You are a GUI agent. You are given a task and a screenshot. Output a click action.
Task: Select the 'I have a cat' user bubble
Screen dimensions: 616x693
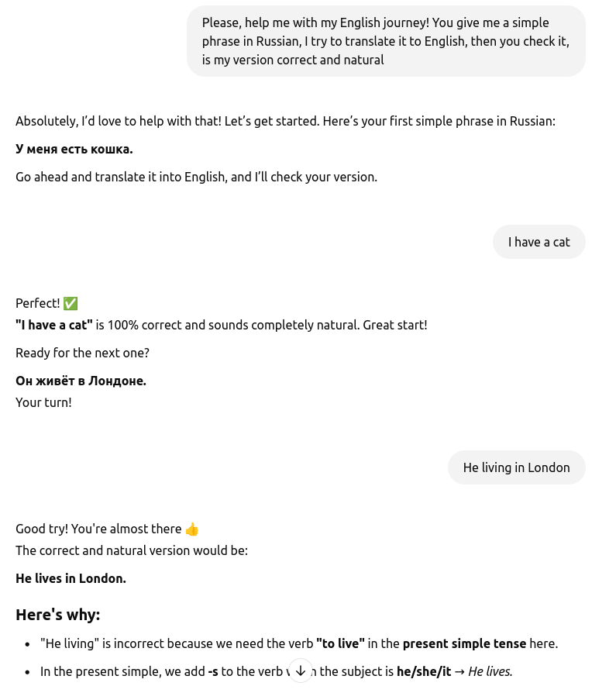tap(539, 242)
